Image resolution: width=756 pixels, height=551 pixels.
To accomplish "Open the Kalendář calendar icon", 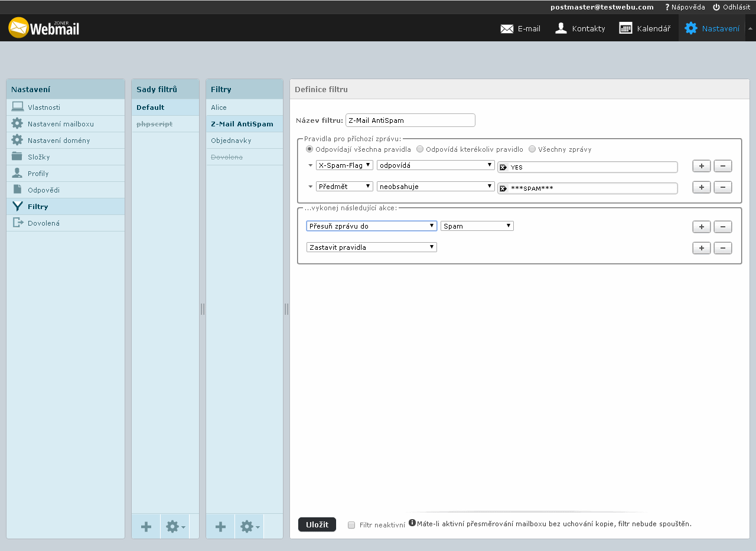I will tap(625, 28).
